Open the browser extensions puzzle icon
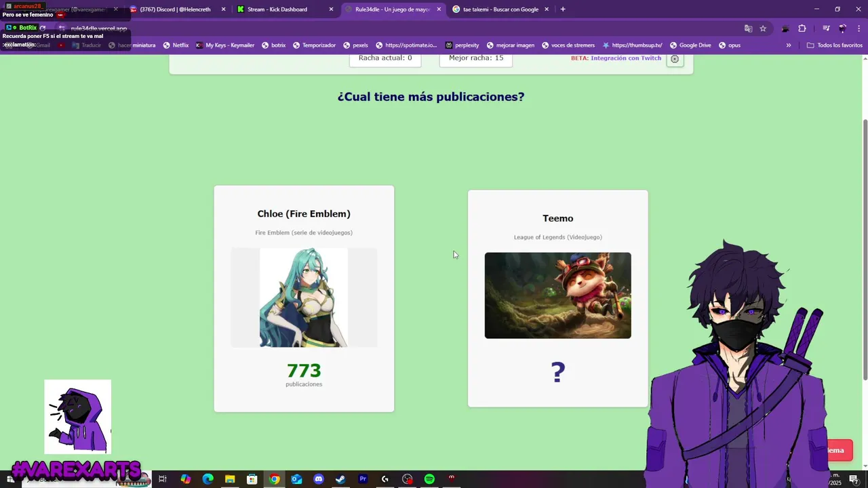Viewport: 868px width, 488px height. click(x=802, y=28)
